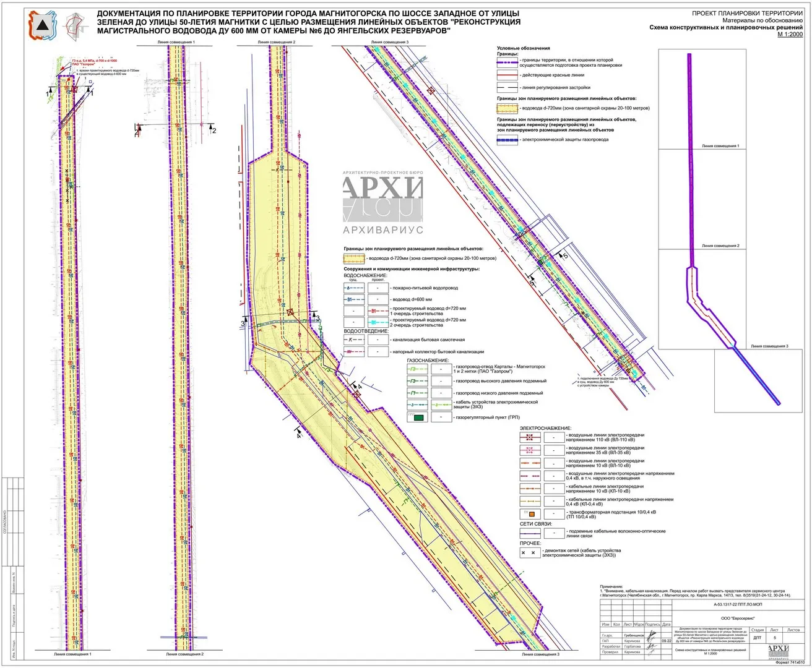Click the ГАЗОСНАБЖЕНИЕ section heading

(428, 360)
